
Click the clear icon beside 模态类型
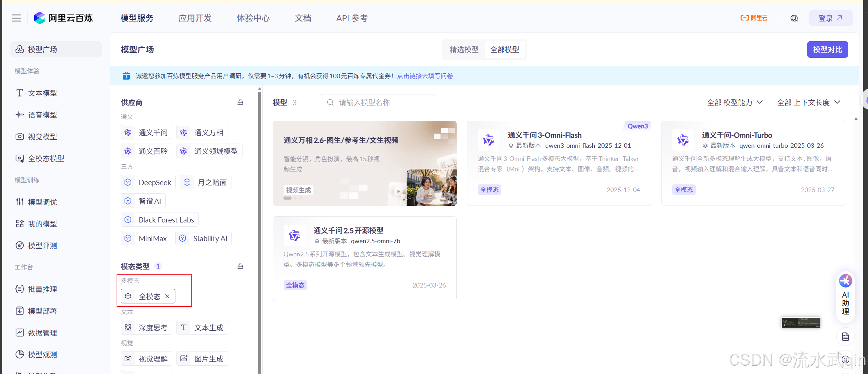pos(240,266)
